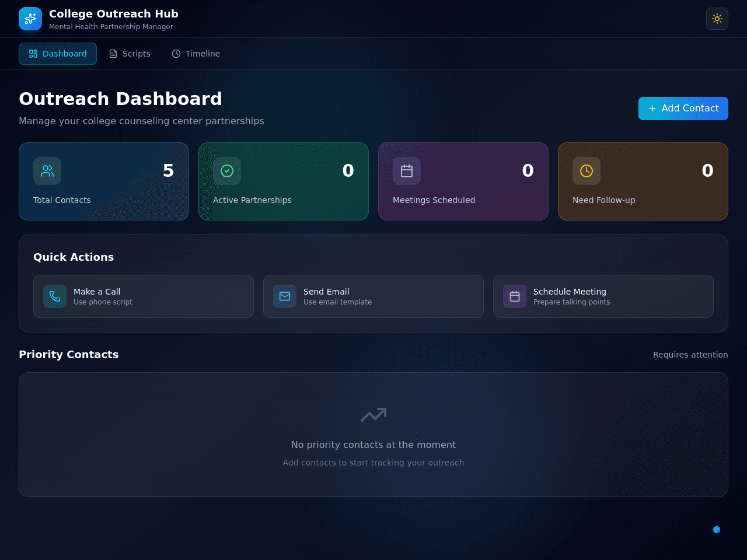The image size is (747, 560).
Task: Click the envelope icon in Send Email
Action: [x=285, y=296]
